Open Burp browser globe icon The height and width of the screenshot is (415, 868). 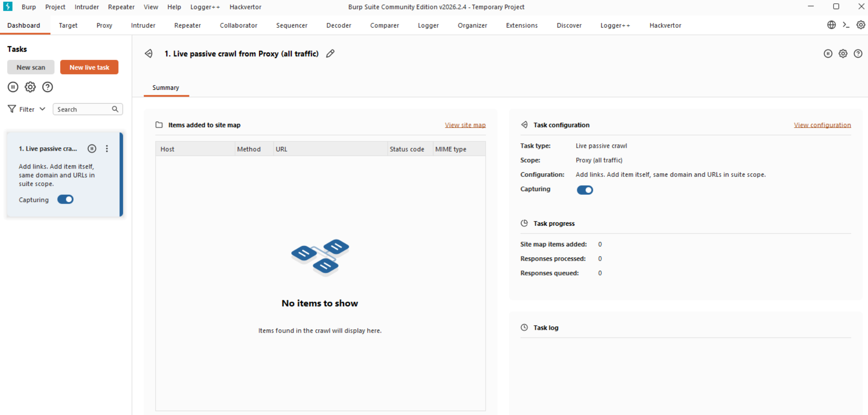[831, 25]
